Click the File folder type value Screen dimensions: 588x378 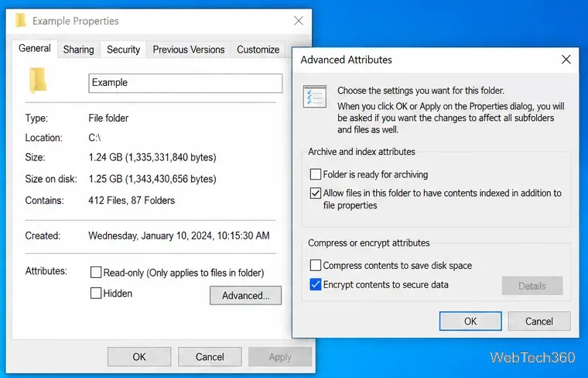[108, 119]
